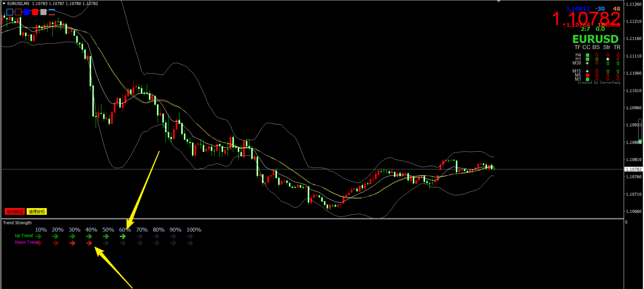Click the green Up Trend arrow under 60%
The image size is (644, 289).
click(123, 236)
